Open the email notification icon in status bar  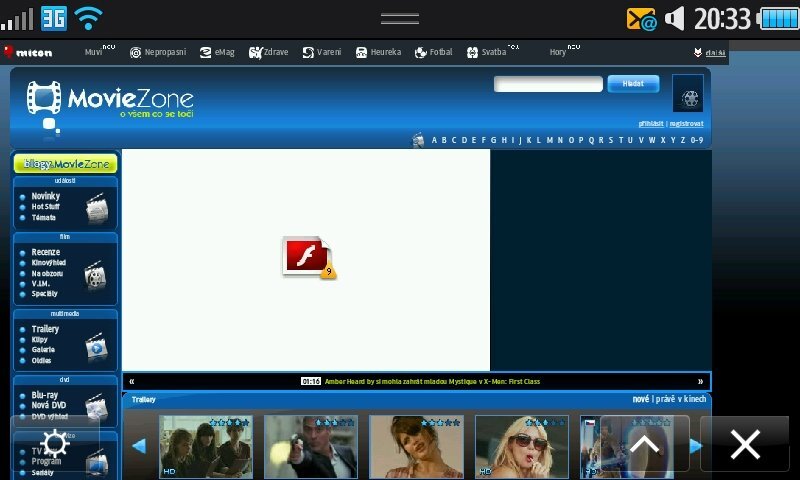tap(641, 18)
